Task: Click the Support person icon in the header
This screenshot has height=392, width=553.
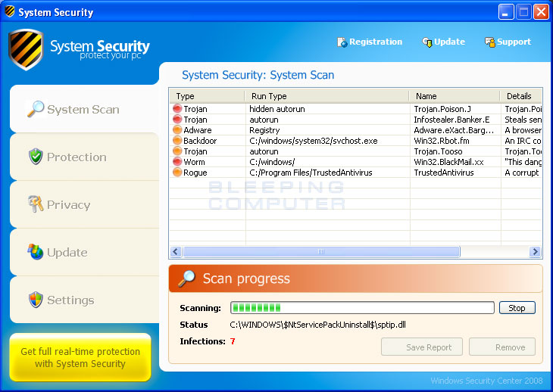Action: (x=490, y=42)
